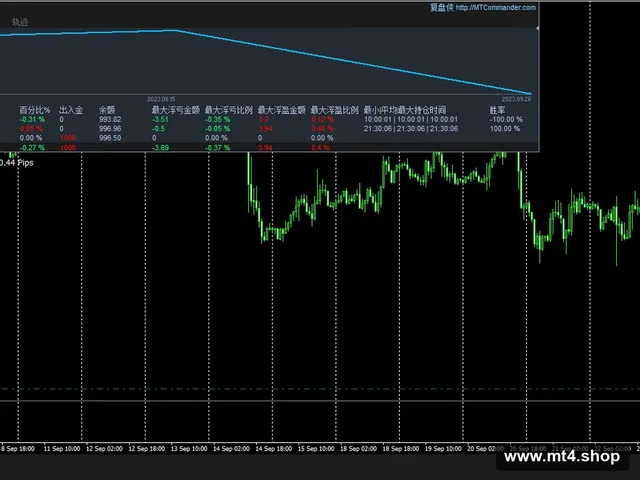Screen dimensions: 640x480
Task: Click the 14 Sep 18:00 time axis label
Action: (x=273, y=449)
